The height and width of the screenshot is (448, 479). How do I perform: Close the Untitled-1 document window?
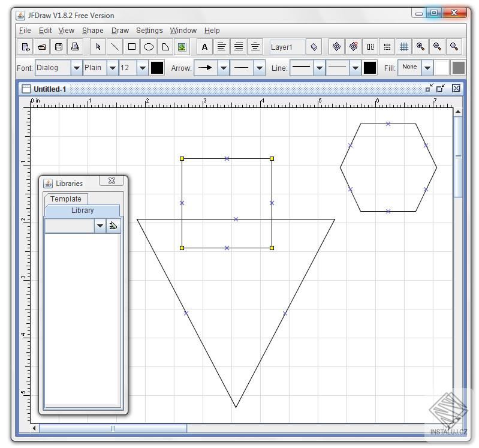(456, 88)
